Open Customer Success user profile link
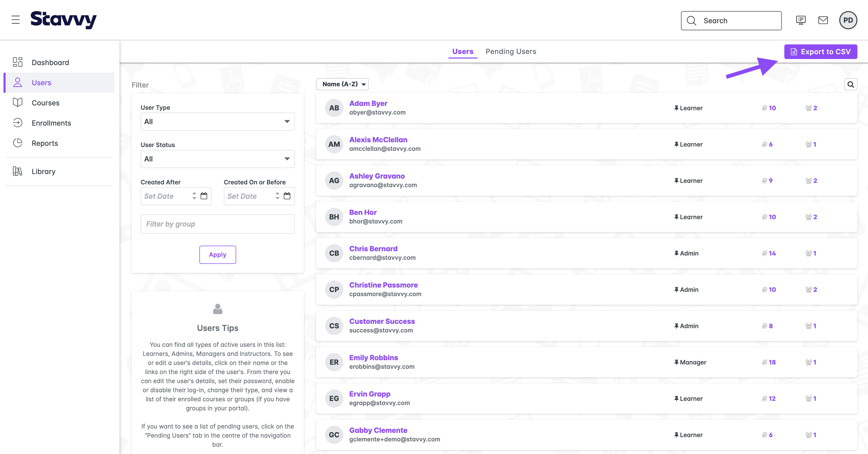868x454 pixels. point(382,321)
